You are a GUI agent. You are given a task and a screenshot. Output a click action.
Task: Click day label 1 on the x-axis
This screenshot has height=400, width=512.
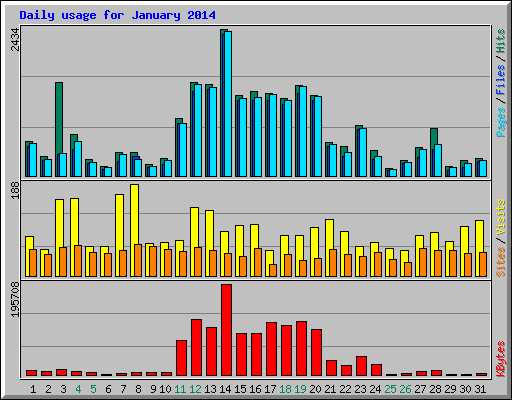click(x=33, y=389)
